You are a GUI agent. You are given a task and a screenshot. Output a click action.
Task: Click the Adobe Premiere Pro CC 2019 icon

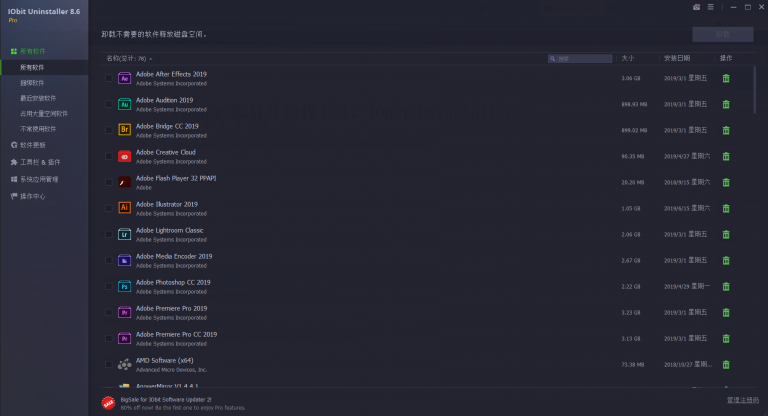[124, 338]
